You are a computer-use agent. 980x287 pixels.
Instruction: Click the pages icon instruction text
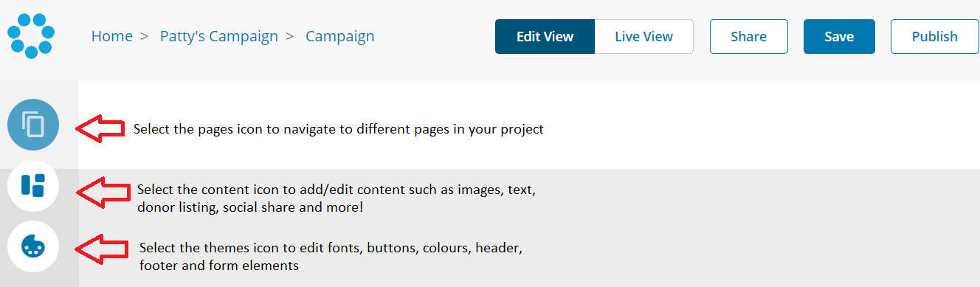pyautogui.click(x=338, y=129)
